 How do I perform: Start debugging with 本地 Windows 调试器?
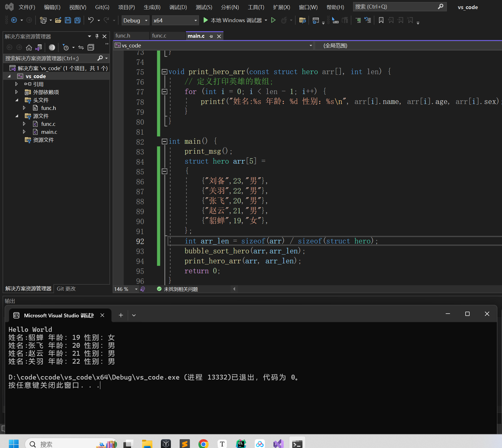coord(233,20)
